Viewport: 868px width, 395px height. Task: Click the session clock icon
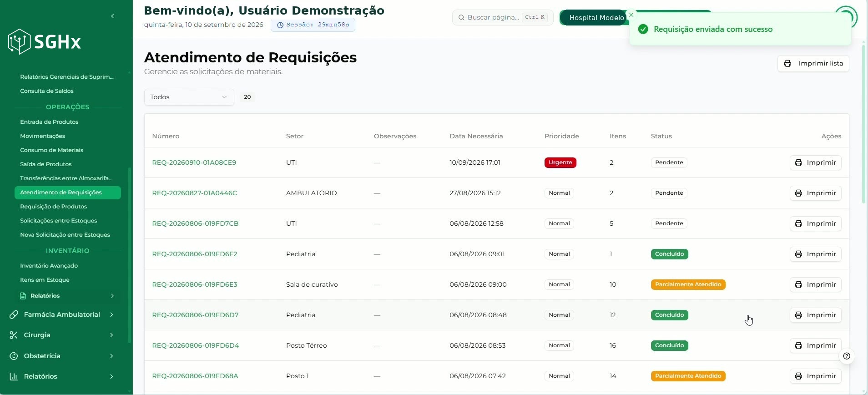coord(280,25)
